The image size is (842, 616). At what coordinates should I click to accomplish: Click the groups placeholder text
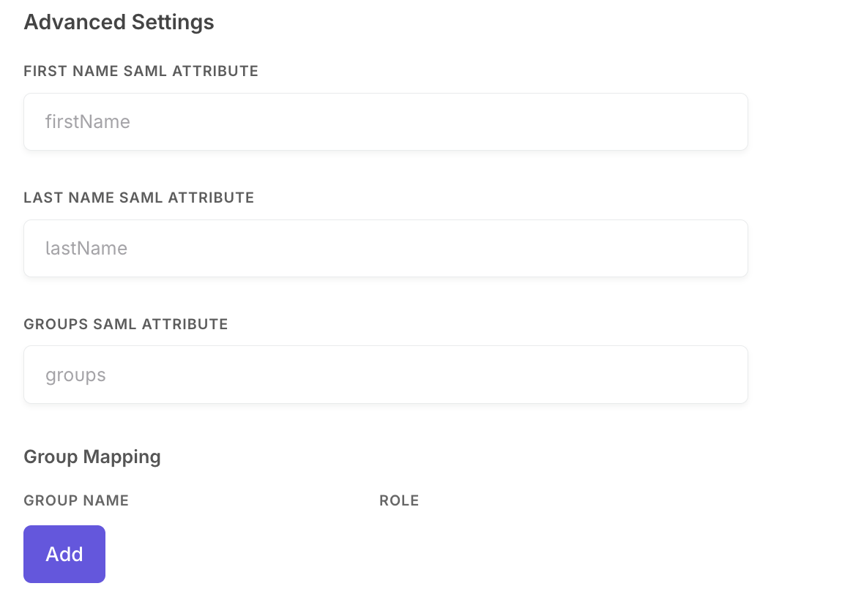(x=75, y=374)
